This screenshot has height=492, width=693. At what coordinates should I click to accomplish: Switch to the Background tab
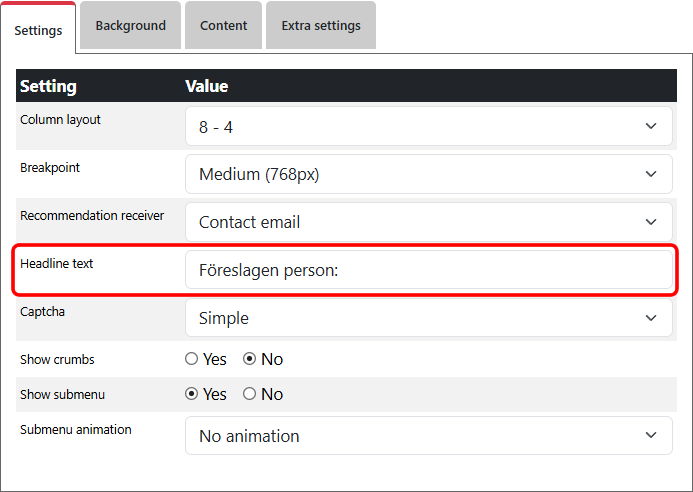point(130,26)
